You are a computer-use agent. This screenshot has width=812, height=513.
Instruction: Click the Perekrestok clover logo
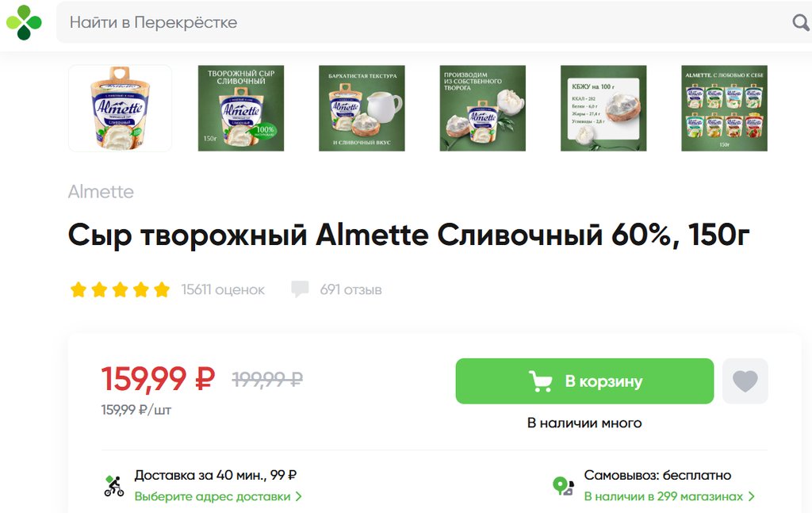[24, 22]
